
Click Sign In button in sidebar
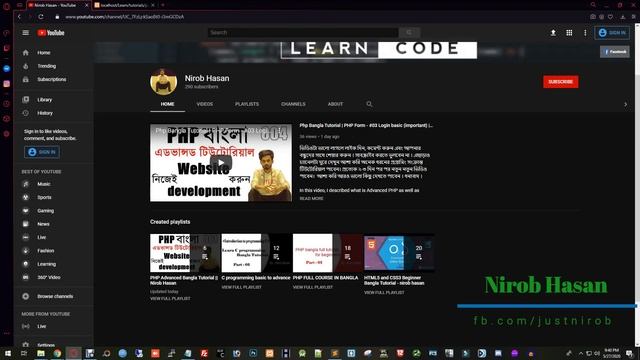42,152
